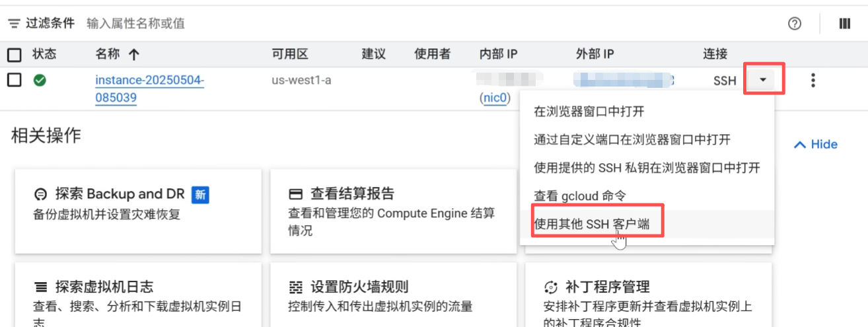This screenshot has height=327, width=868.
Task: Click the 查看结算报告 card icon
Action: point(296,194)
